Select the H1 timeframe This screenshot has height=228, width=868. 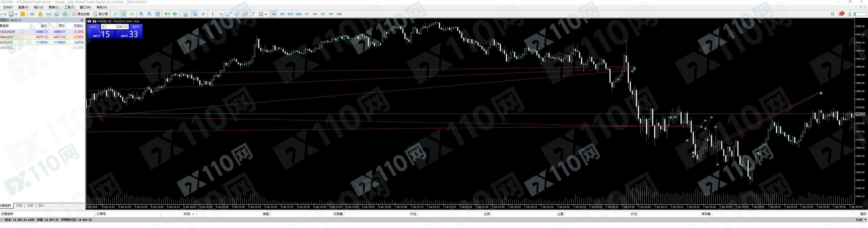[x=307, y=14]
